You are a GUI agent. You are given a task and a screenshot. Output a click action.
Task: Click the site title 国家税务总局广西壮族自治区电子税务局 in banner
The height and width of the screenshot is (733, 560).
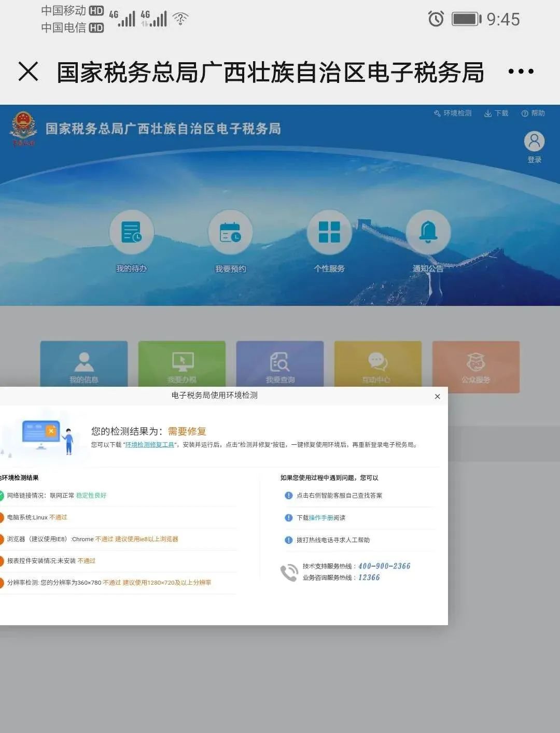(163, 129)
